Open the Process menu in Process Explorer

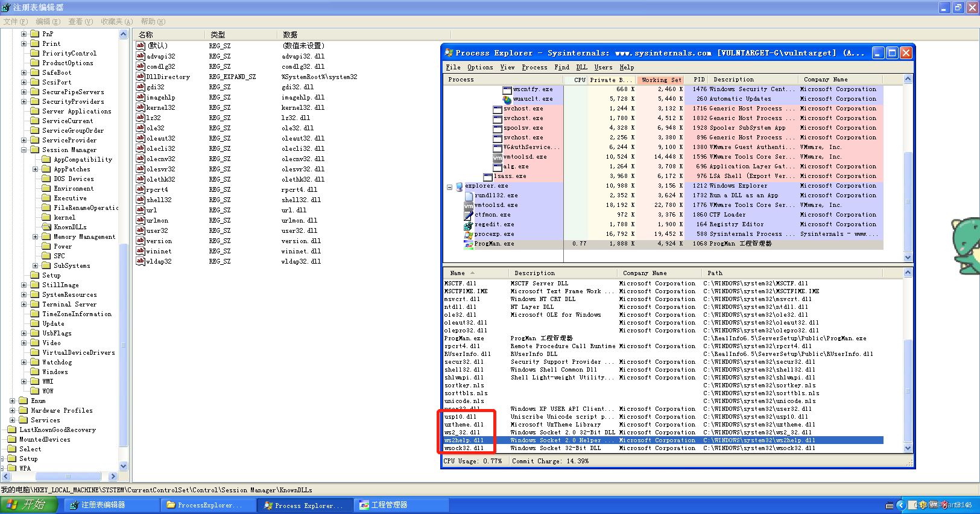534,68
